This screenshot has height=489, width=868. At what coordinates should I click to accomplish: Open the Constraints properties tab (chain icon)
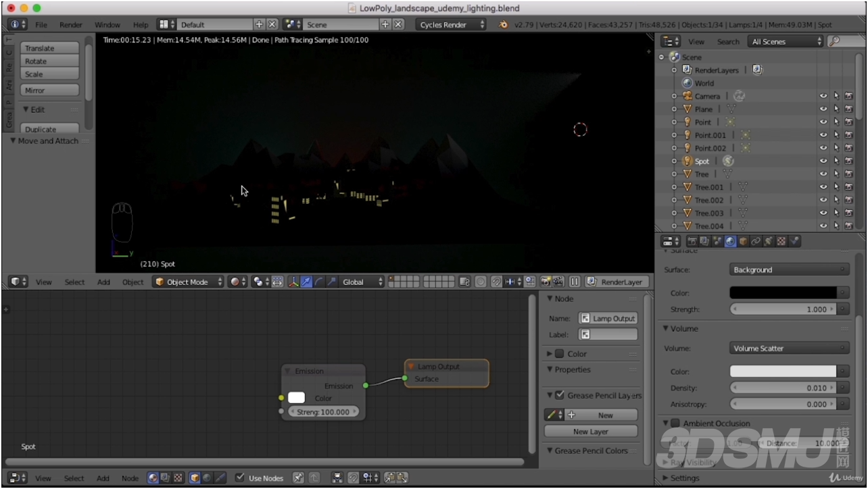tap(756, 241)
